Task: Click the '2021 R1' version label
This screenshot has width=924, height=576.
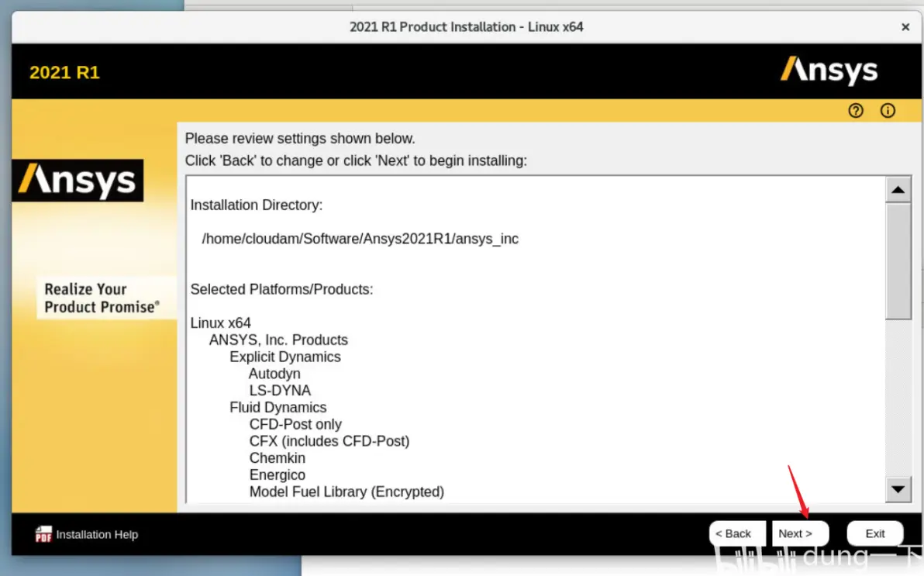Action: click(x=64, y=73)
